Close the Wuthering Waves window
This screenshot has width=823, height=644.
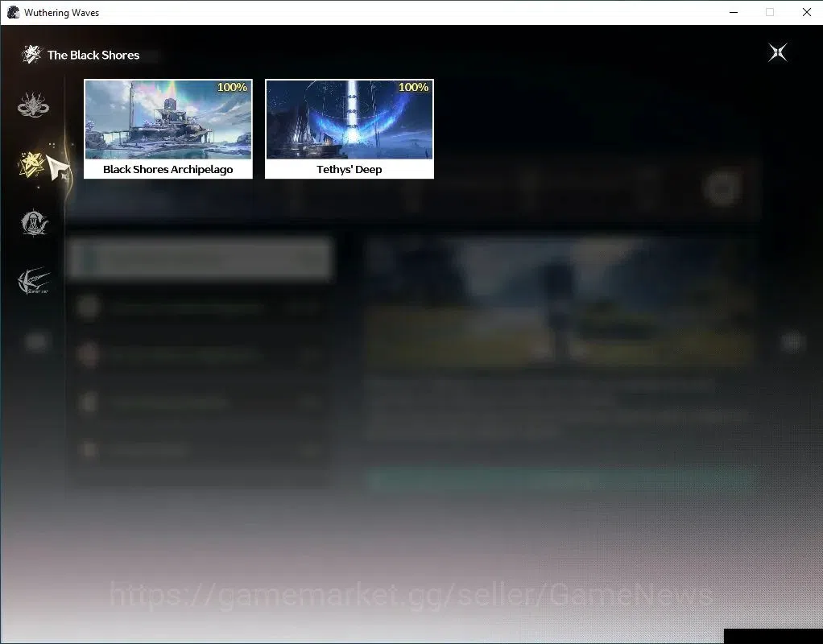807,12
